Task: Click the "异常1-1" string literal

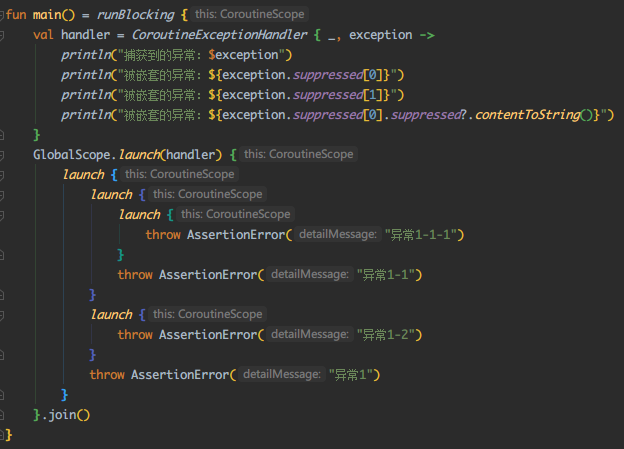Action: [x=385, y=275]
